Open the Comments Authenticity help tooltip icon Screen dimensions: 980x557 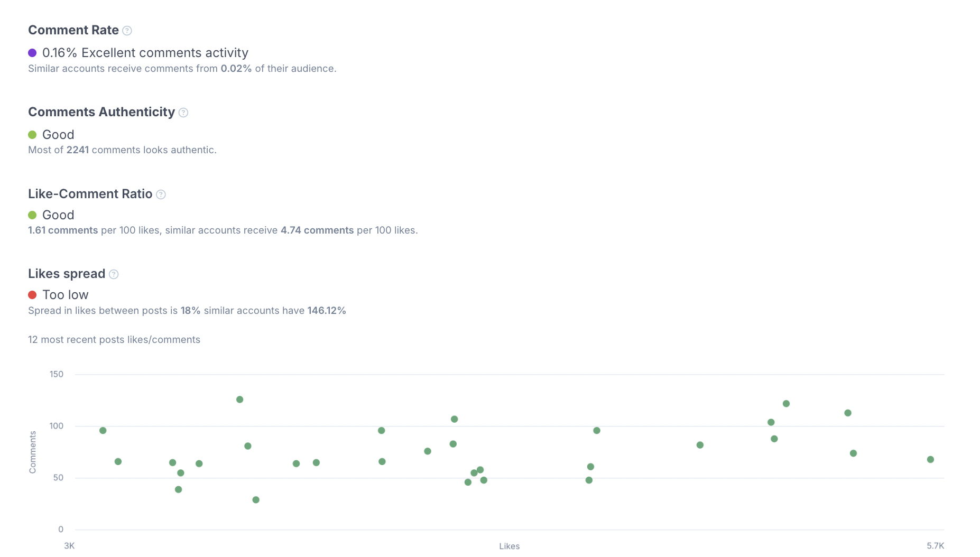(183, 113)
